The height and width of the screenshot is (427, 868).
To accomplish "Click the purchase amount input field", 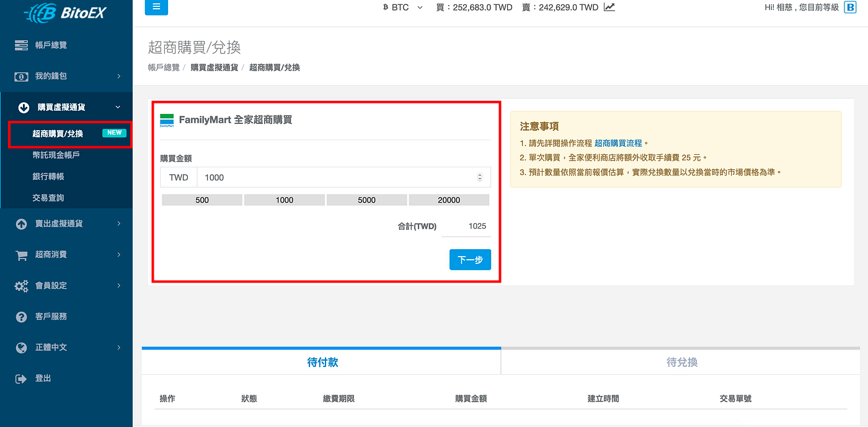I will coord(343,177).
